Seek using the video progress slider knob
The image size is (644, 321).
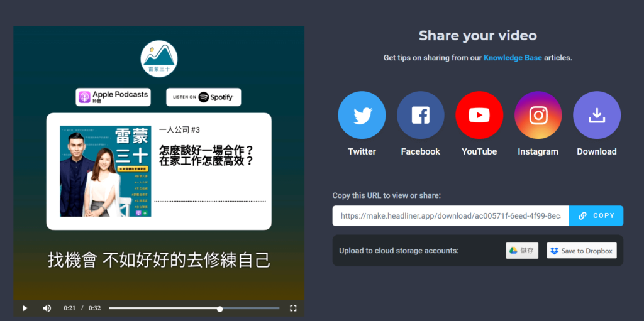pos(219,308)
